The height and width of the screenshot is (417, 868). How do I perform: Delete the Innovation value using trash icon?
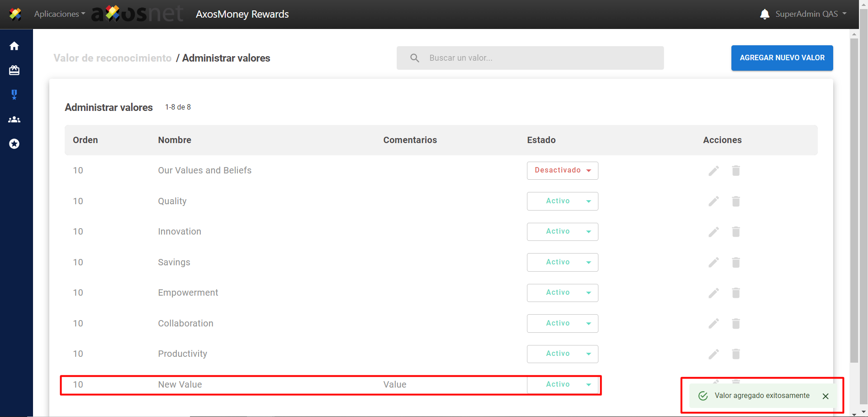[x=736, y=232]
